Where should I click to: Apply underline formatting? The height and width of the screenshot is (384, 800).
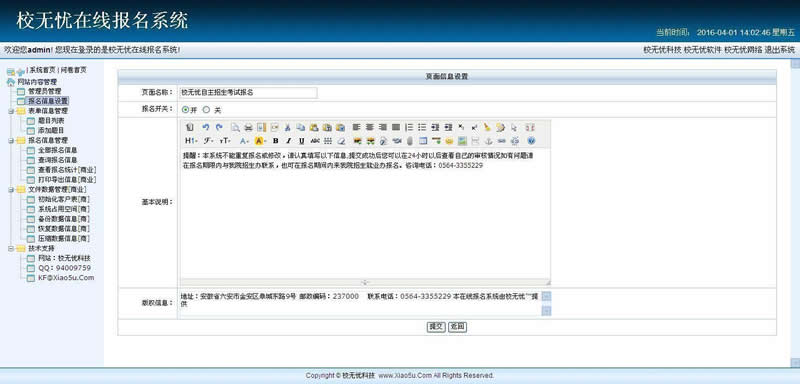coord(302,141)
